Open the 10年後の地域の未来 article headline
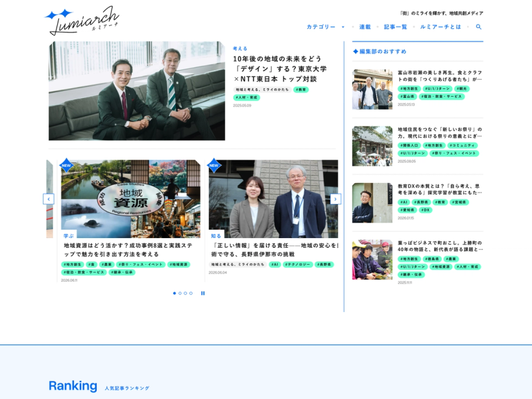Screen dimensions: 532x399 tap(280, 69)
